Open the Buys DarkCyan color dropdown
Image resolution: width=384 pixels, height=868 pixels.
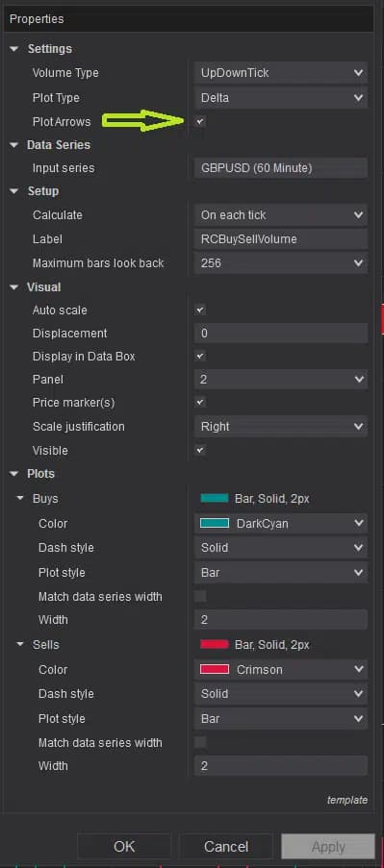pos(280,523)
